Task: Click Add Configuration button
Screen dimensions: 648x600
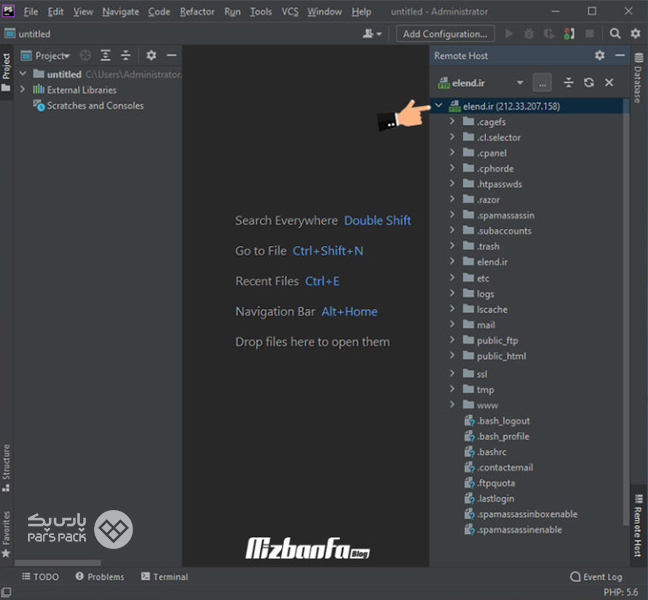Action: click(445, 34)
